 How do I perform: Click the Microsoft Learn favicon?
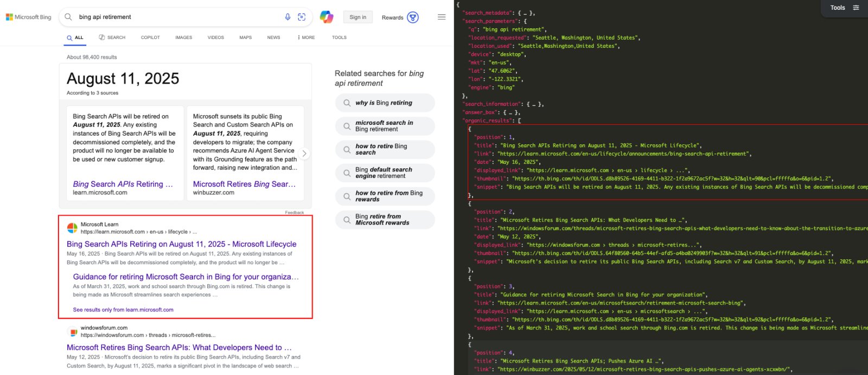click(x=72, y=228)
